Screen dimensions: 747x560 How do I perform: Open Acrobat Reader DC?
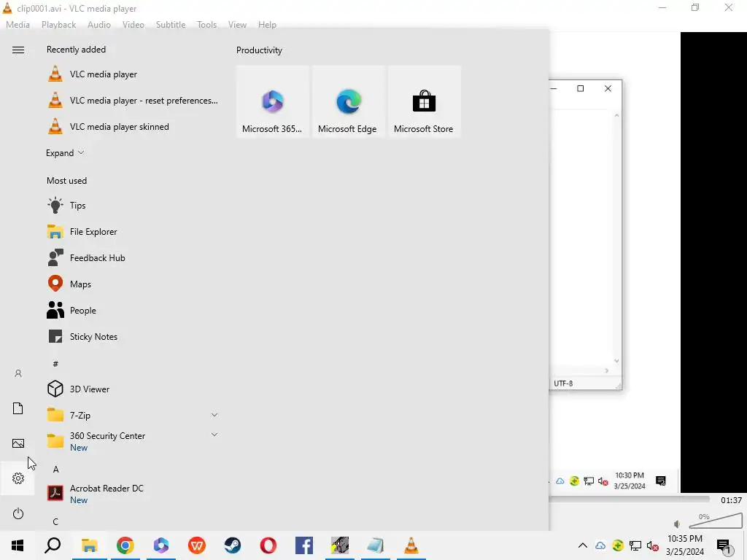pos(133,494)
